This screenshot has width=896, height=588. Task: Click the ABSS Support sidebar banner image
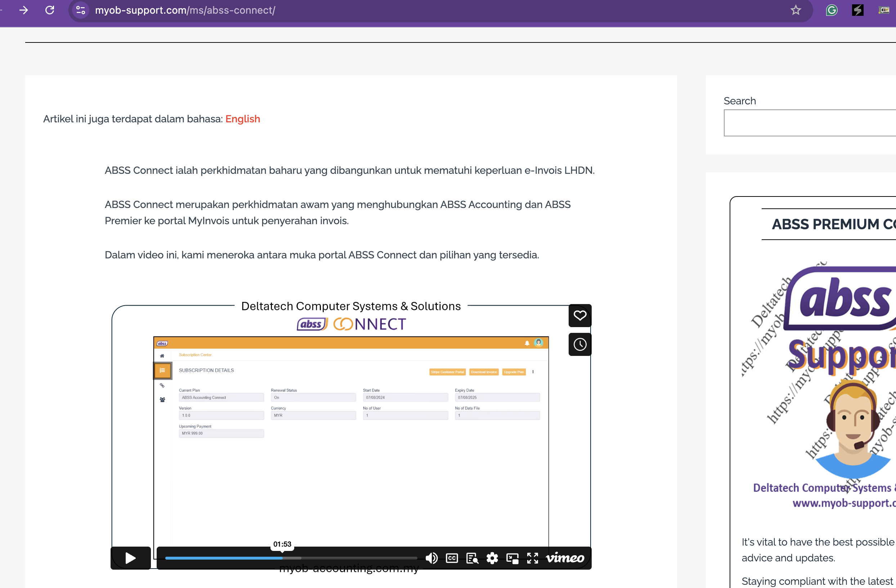[x=819, y=386]
